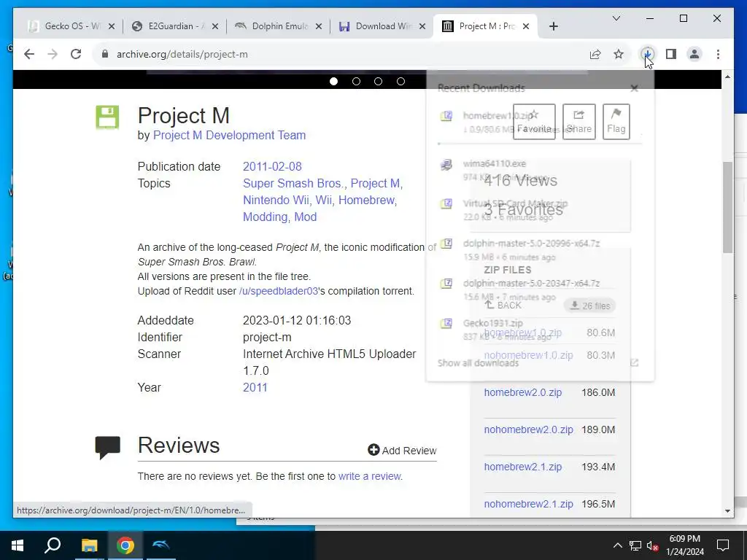
Task: Open the taskbar clock and date
Action: (684, 545)
